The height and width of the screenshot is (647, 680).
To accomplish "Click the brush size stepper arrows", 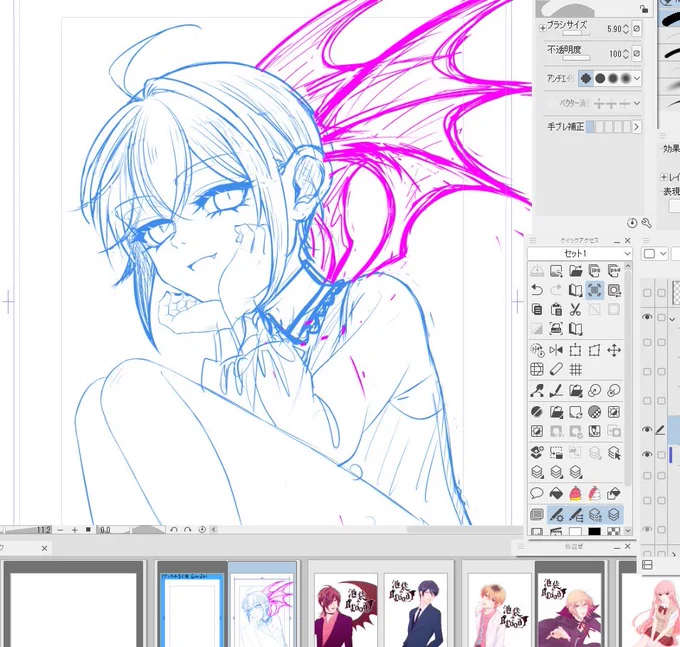I will [x=625, y=29].
